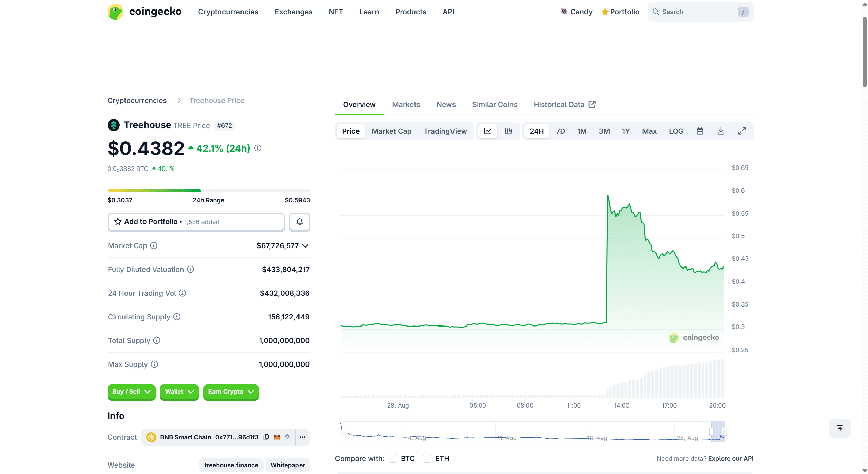Add token to MetaMask via fox icon
Image resolution: width=868 pixels, height=474 pixels.
click(277, 437)
